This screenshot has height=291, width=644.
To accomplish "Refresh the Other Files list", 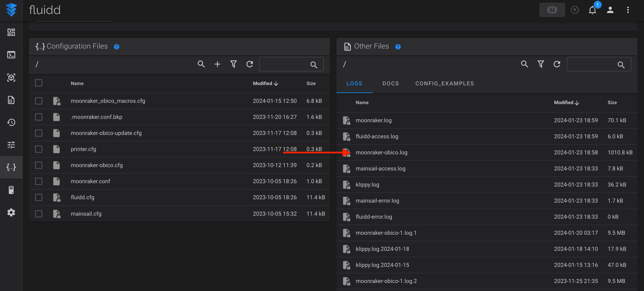I will point(557,64).
